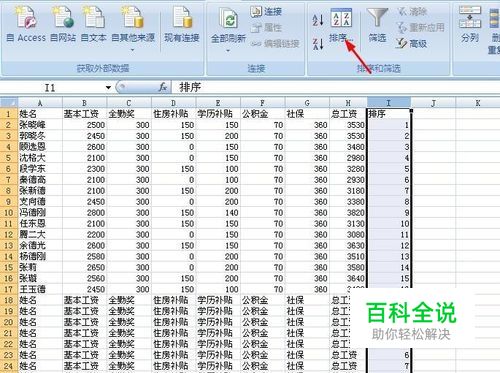Expand the 全部刷新 dropdown arrow
The height and width of the screenshot is (373, 500).
[x=228, y=51]
